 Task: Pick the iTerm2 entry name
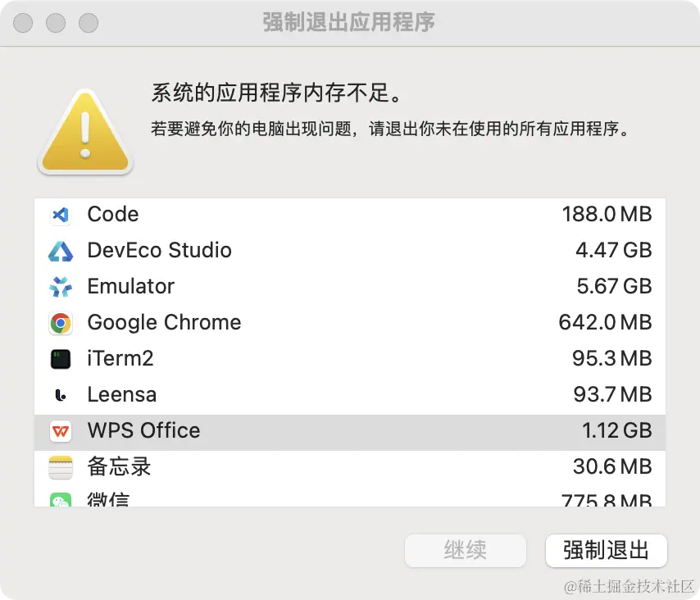pos(120,359)
